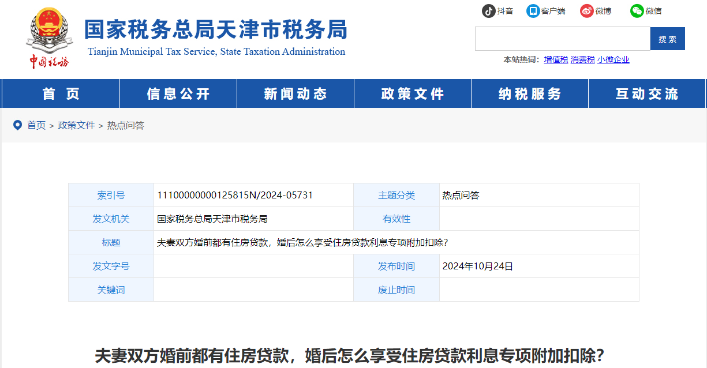Screen dimensions: 707x368
Task: Click the 首页 breadcrumb link
Action: [37, 125]
